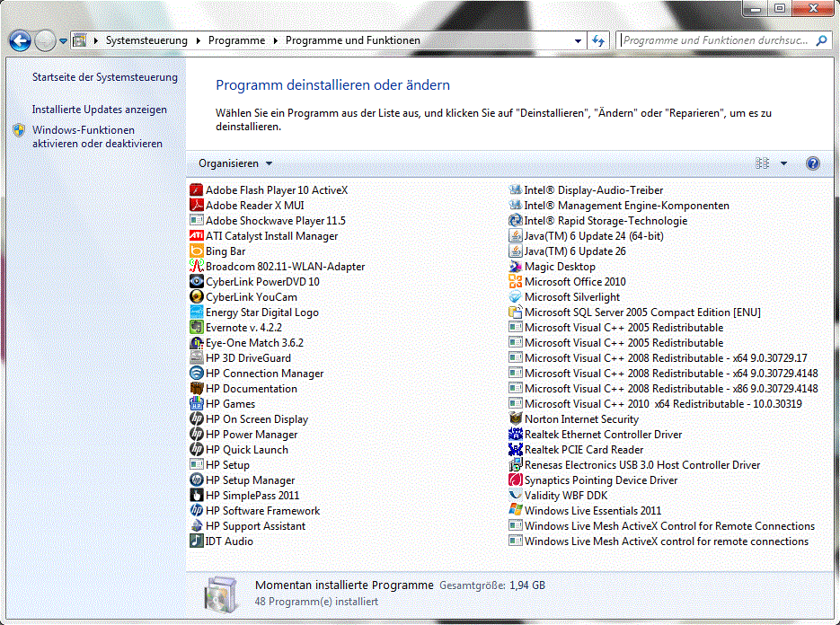
Task: Select Energy Star Digital Logo entry
Action: point(254,312)
